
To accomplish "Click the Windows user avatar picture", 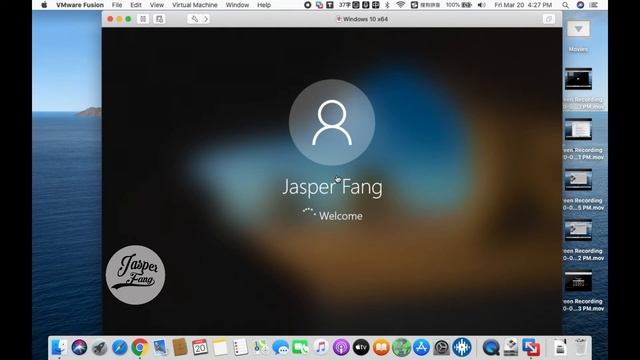I will point(332,122).
